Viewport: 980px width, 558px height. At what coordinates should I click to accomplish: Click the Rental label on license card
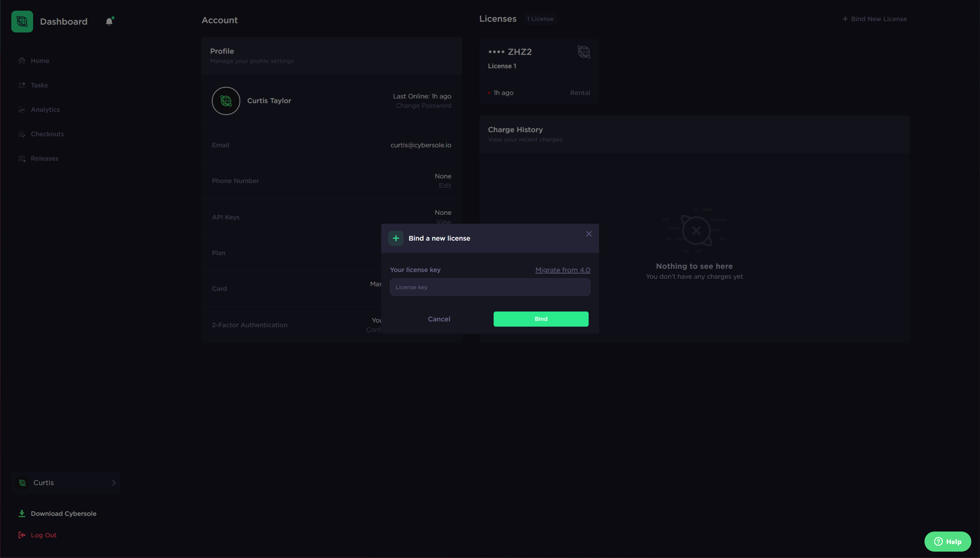580,93
